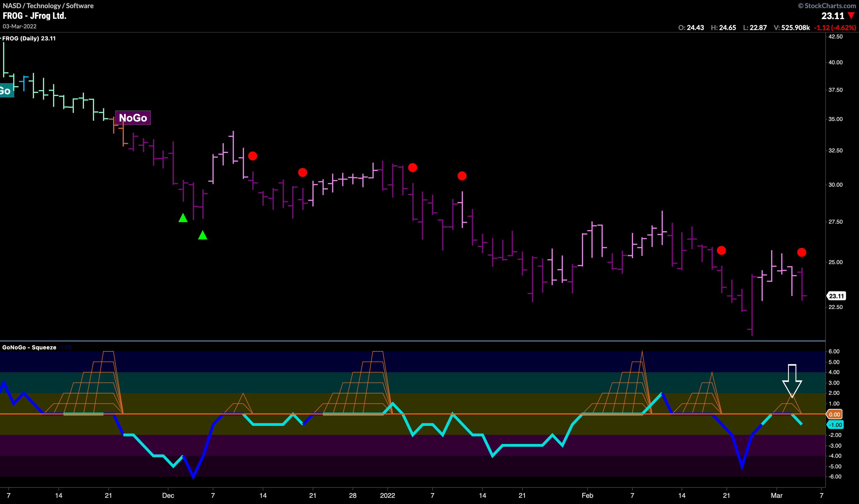Click the GoNoGo - Squeeze panel label
This screenshot has width=859, height=504.
(29, 347)
